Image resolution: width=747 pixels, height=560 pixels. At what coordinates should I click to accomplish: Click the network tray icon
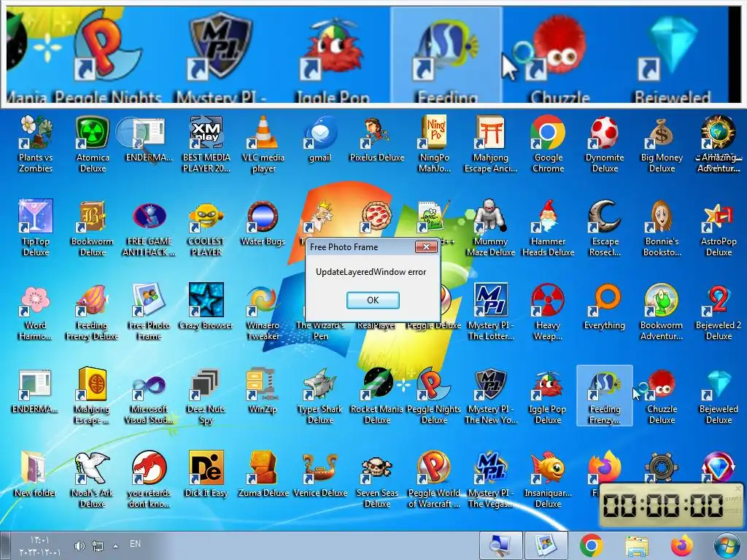pos(98,546)
